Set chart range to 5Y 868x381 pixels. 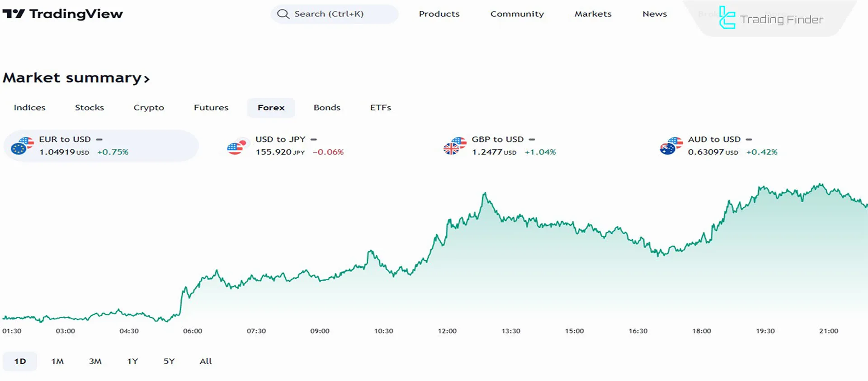click(x=169, y=361)
